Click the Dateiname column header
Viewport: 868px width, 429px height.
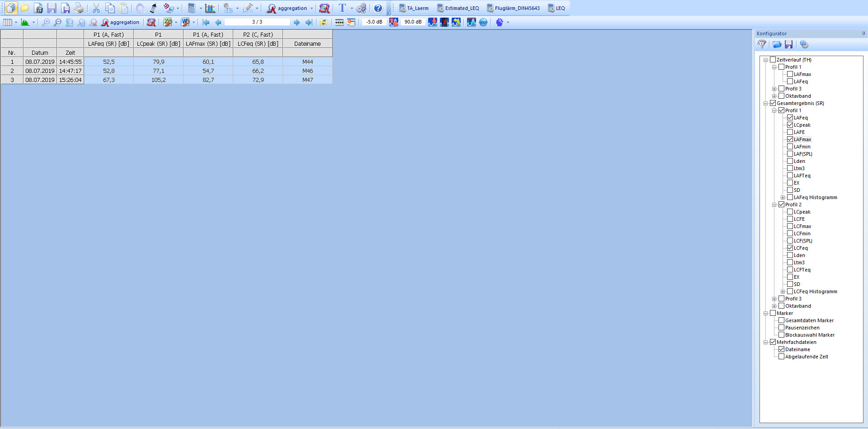click(x=307, y=43)
